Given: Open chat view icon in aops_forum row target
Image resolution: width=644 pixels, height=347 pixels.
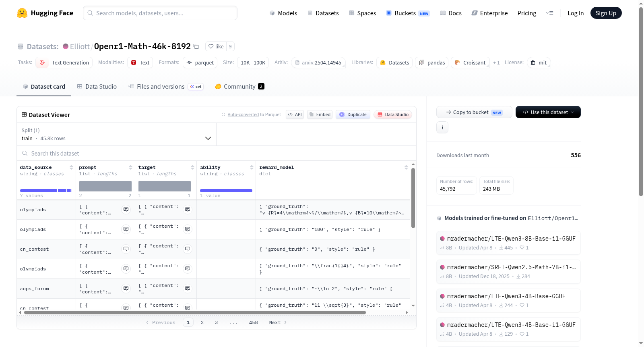Looking at the screenshot, I should pos(188,289).
